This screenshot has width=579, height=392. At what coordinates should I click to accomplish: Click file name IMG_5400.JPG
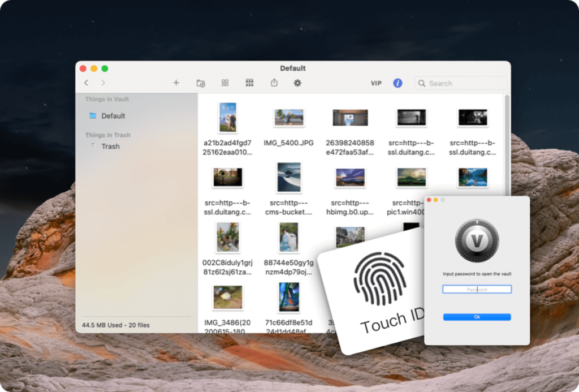pos(289,143)
